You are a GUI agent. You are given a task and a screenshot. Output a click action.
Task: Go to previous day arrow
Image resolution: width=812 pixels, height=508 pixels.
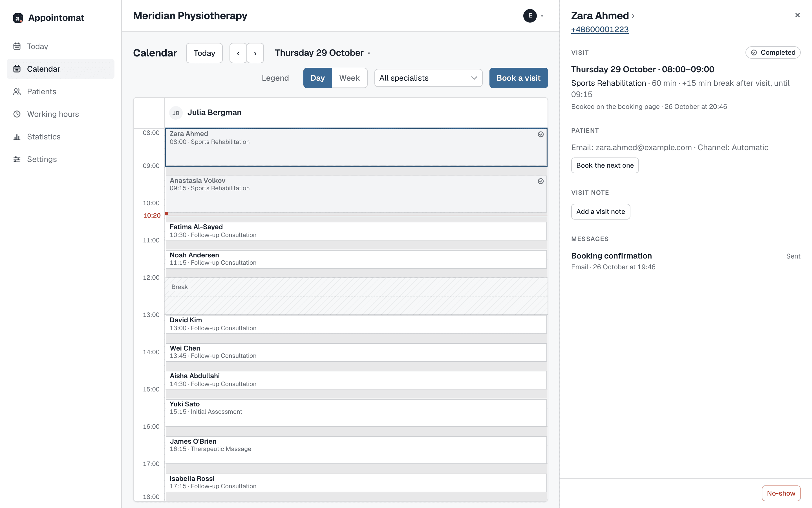[238, 53]
